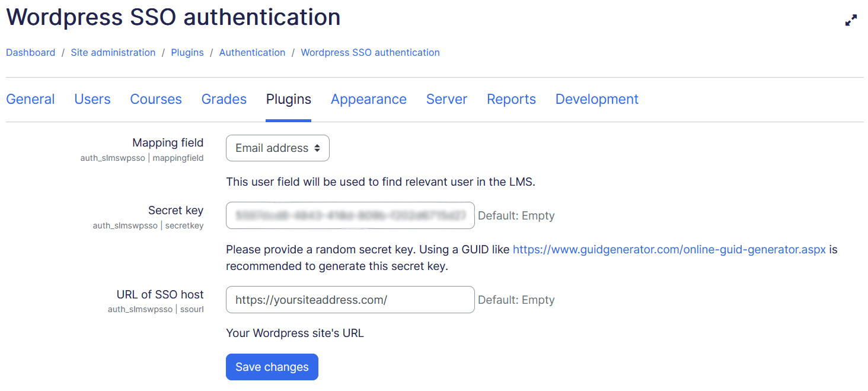
Task: Select the Courses tab
Action: 156,99
